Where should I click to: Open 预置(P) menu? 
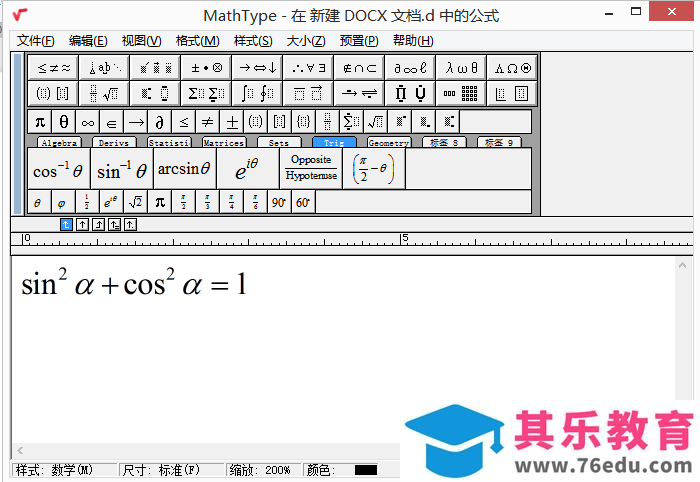[x=359, y=41]
